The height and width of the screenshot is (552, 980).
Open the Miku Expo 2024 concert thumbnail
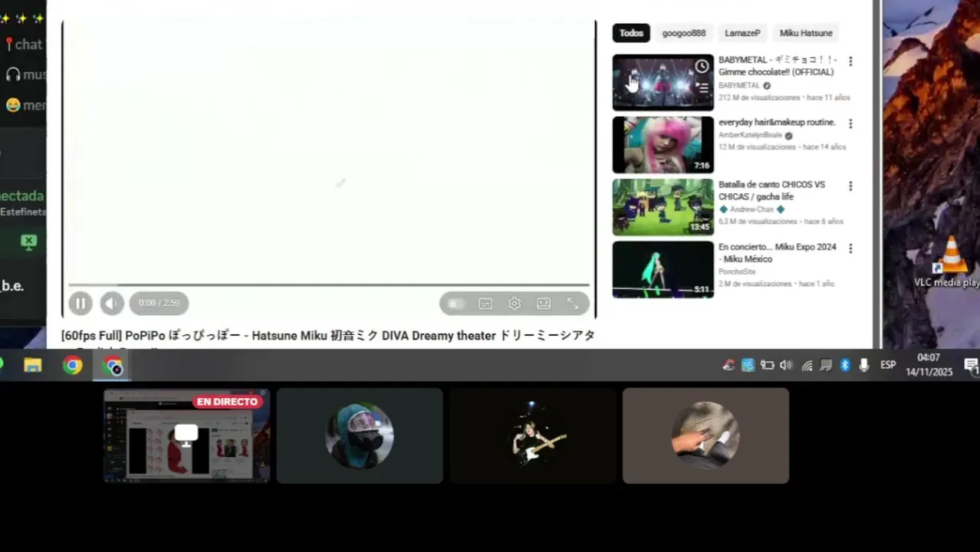point(663,269)
